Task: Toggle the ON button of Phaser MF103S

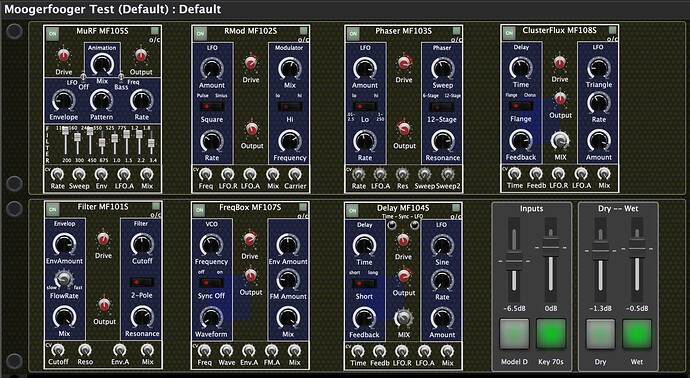Action: [x=353, y=34]
